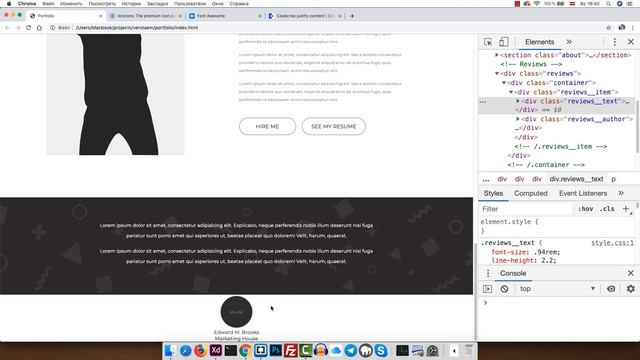Open the Console drawer three-dot menu
Viewport: 640px width, 360px height.
488,273
